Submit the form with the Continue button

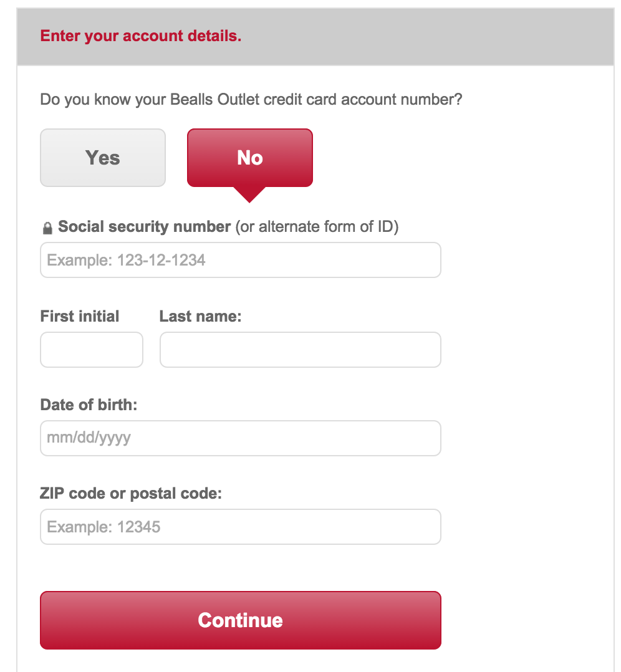241,620
